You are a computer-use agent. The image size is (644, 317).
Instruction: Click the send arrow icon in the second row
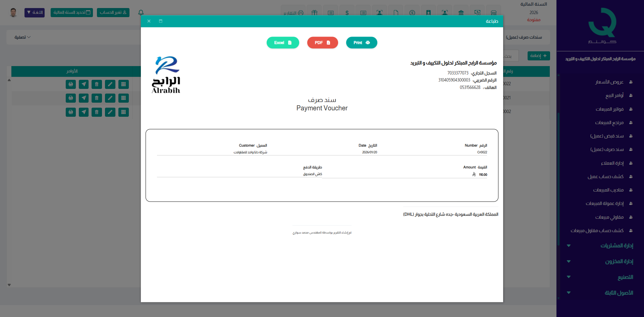[84, 98]
